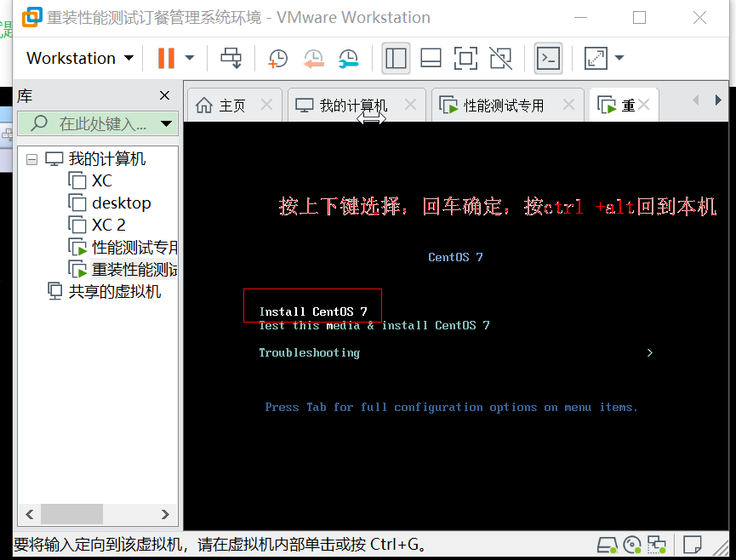
Task: Choose Test this media & install CentOS 7
Action: tap(374, 325)
